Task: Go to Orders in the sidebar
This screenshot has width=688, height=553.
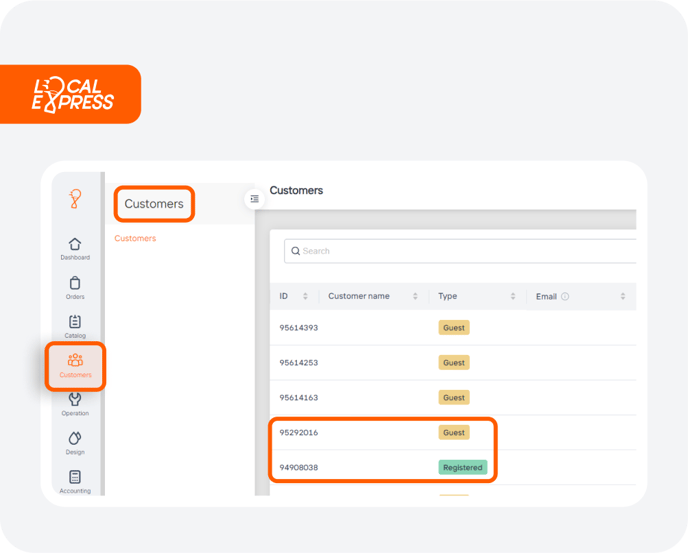Action: pyautogui.click(x=75, y=288)
